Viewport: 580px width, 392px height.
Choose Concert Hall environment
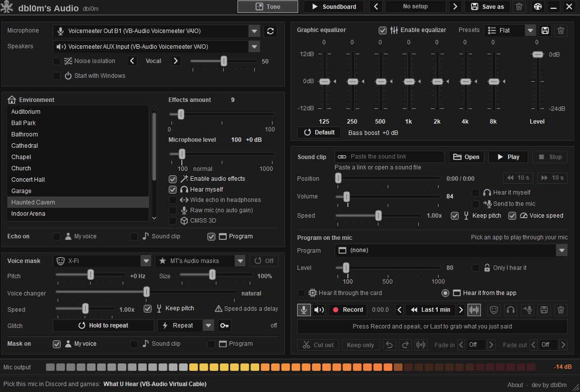(78, 180)
